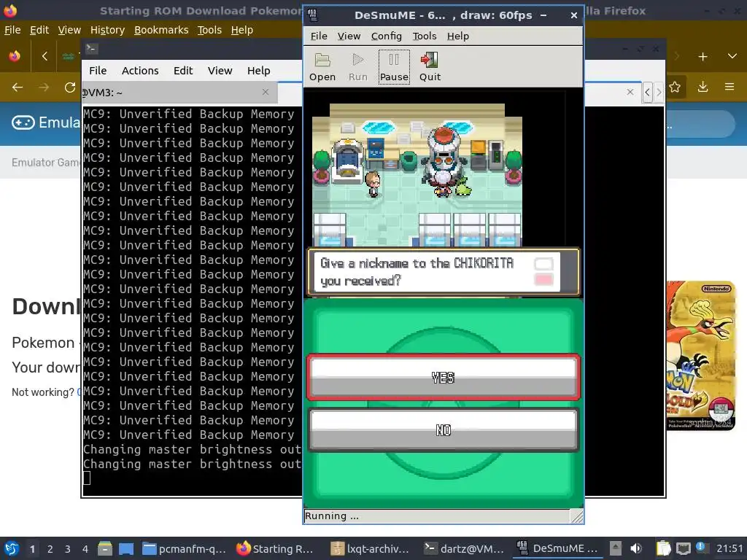Click the Emulator Games gamepad logo

23,122
